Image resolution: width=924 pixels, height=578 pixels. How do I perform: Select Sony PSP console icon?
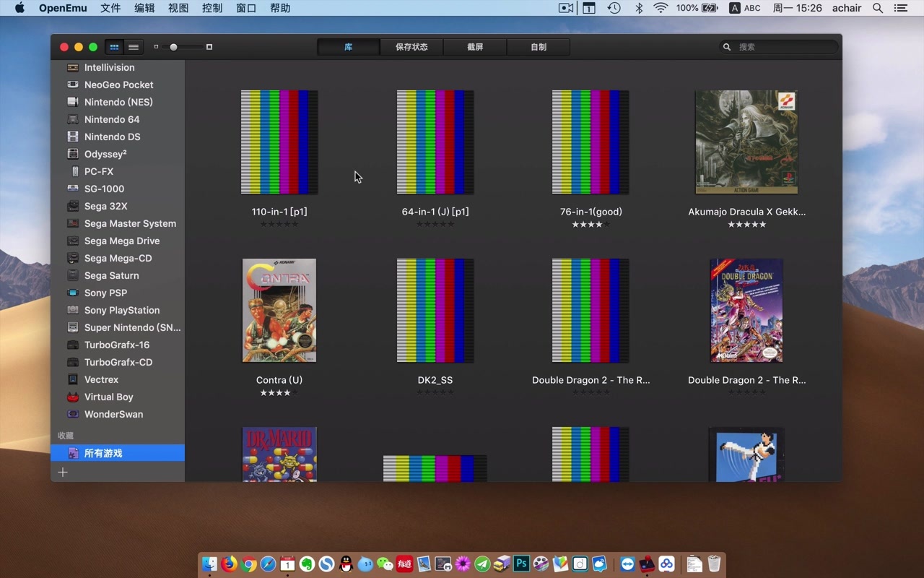73,293
